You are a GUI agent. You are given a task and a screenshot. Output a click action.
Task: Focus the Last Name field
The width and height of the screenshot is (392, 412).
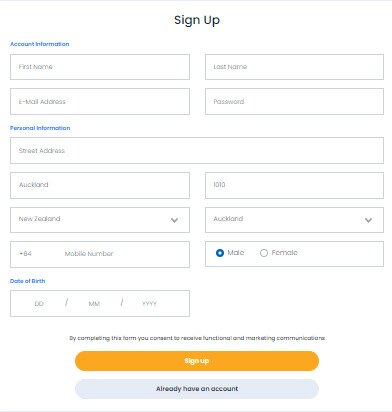(x=294, y=67)
